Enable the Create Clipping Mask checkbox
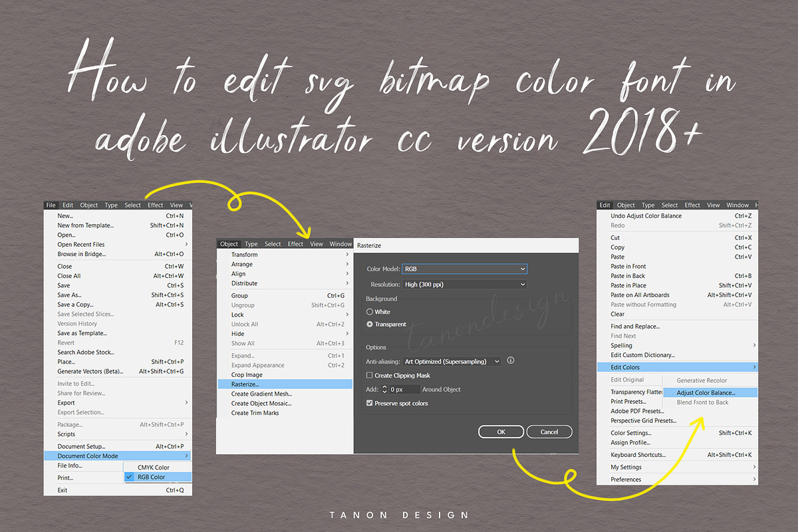798x532 pixels. [x=370, y=376]
